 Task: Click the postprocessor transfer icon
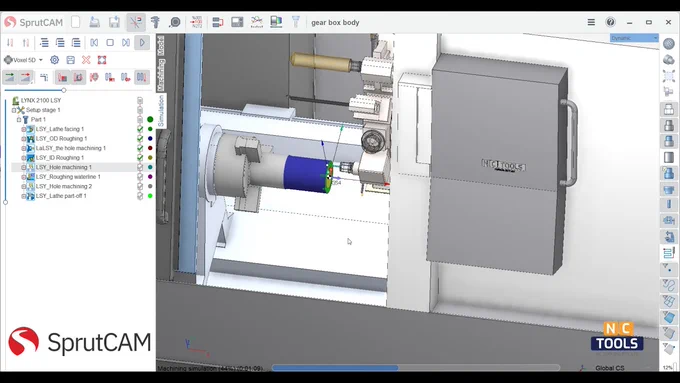[x=218, y=22]
